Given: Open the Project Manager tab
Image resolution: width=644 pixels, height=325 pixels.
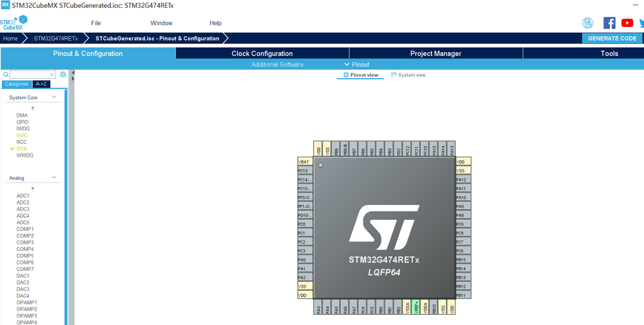Looking at the screenshot, I should click(x=436, y=54).
